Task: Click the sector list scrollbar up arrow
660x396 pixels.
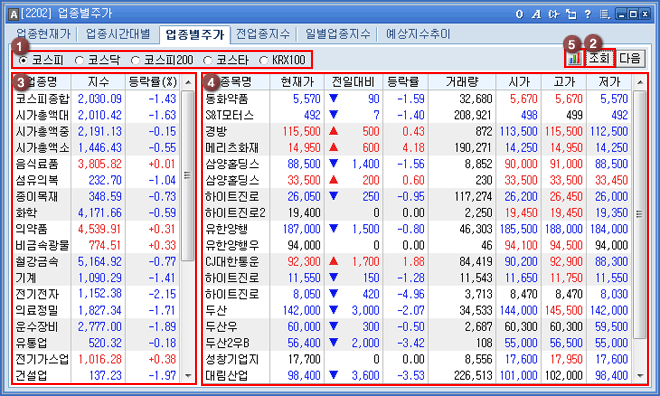Action: pos(188,82)
